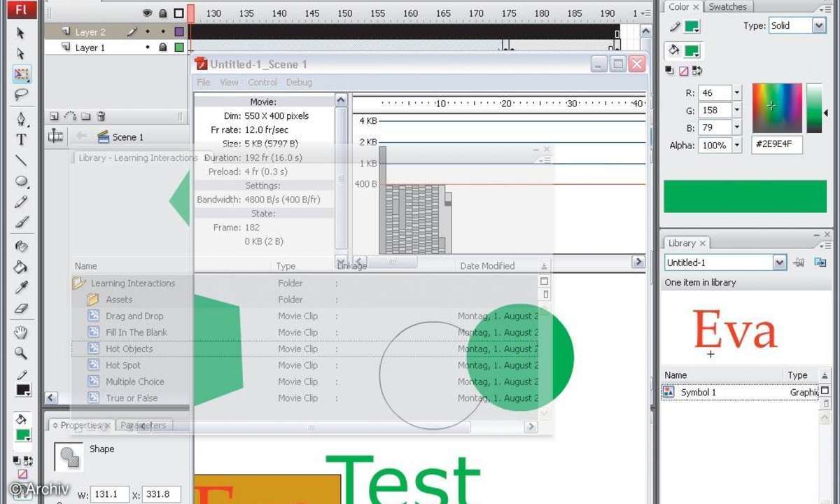This screenshot has height=504, width=840.
Task: Click the Edit Scene timeline icon
Action: point(56,136)
